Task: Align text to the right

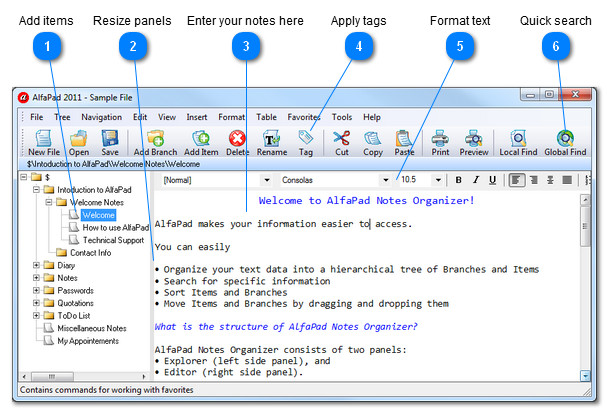Action: click(x=534, y=180)
